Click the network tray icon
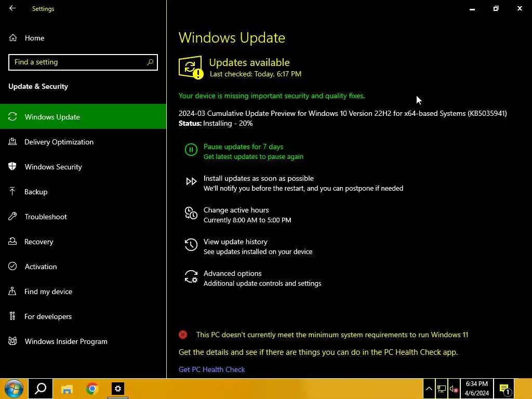Viewport: 532px width, 399px height. click(x=442, y=389)
